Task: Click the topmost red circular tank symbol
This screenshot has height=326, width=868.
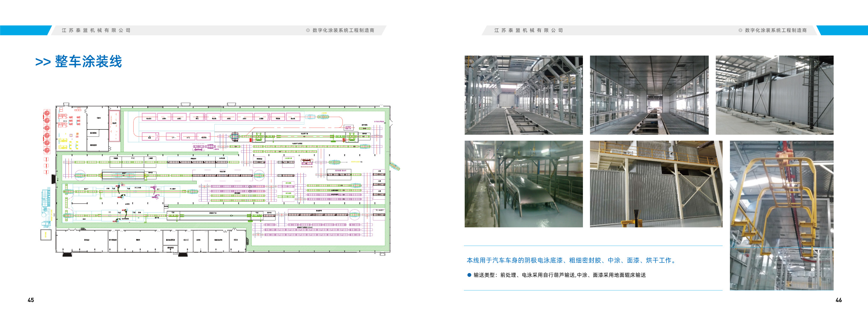Action: [x=47, y=113]
